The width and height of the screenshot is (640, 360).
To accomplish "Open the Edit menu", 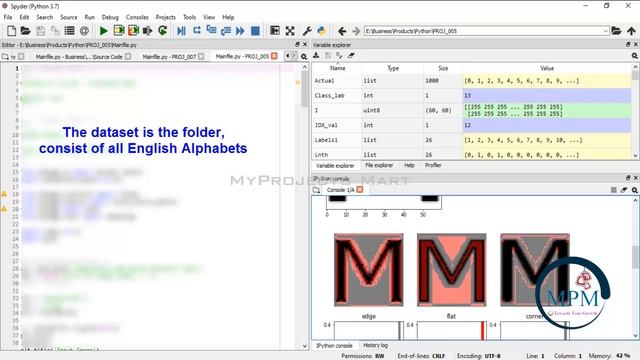I will pos(24,17).
